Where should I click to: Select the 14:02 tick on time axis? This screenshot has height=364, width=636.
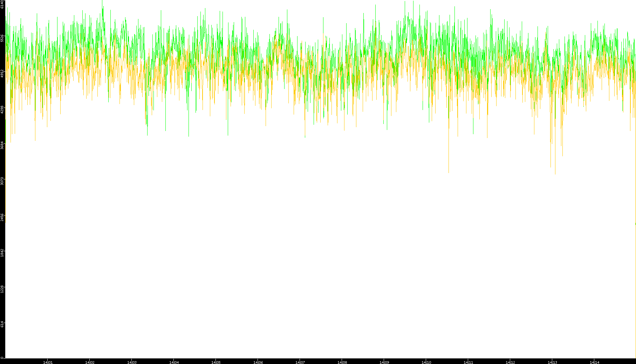pyautogui.click(x=90, y=362)
